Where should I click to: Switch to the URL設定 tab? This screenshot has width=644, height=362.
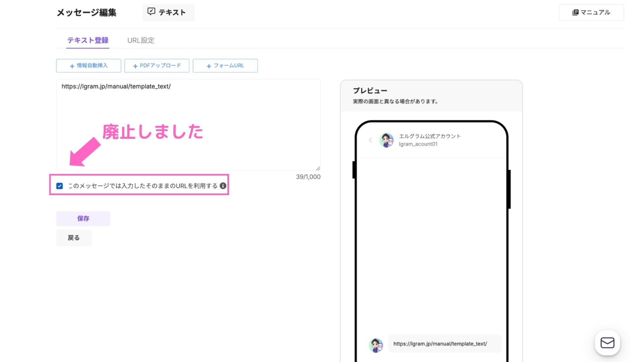141,40
